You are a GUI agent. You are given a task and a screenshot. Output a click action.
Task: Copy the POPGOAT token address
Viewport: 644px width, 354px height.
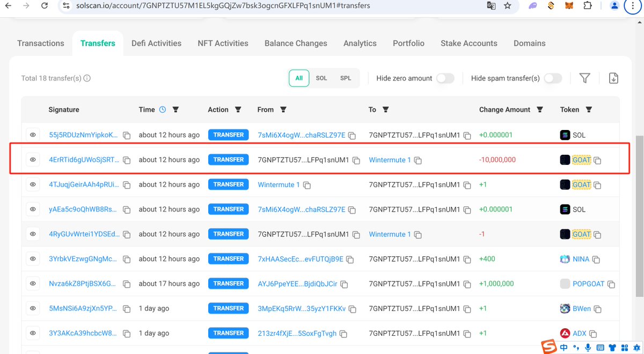[611, 284]
